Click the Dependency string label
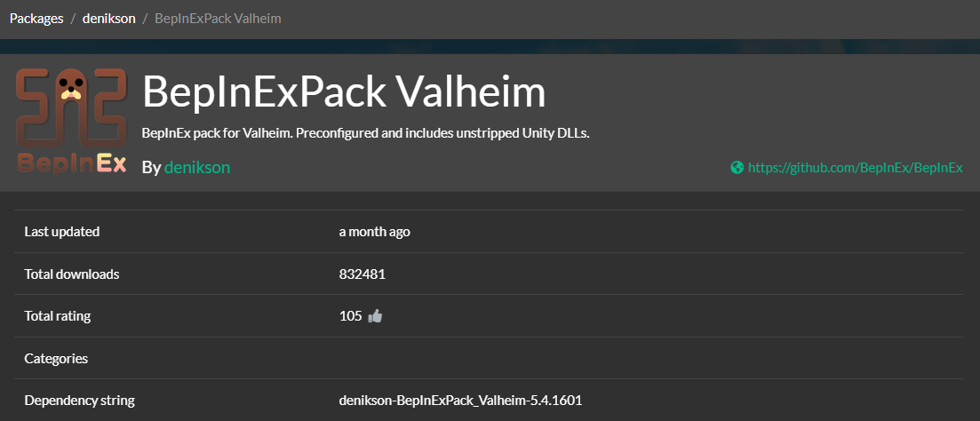980x421 pixels. click(x=80, y=401)
